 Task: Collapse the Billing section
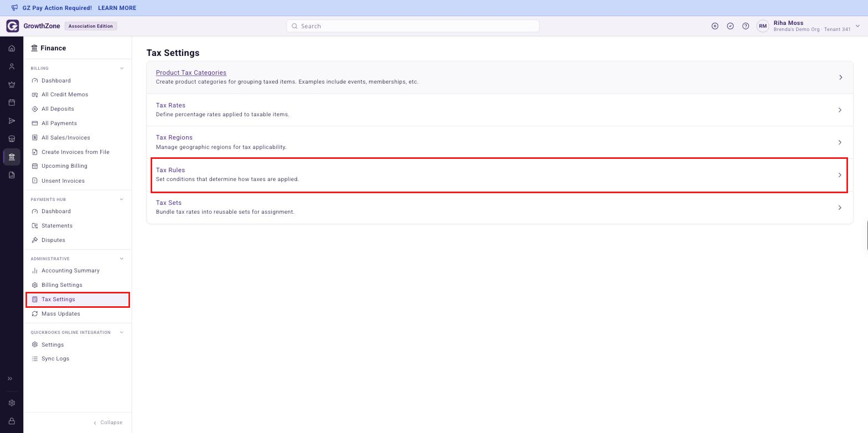tap(122, 69)
